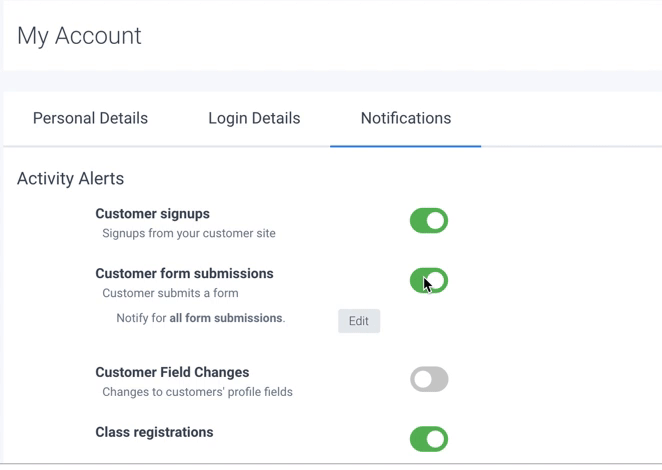Click the blue underline below Notifications tab
Screen dimensions: 662x470
405,146
